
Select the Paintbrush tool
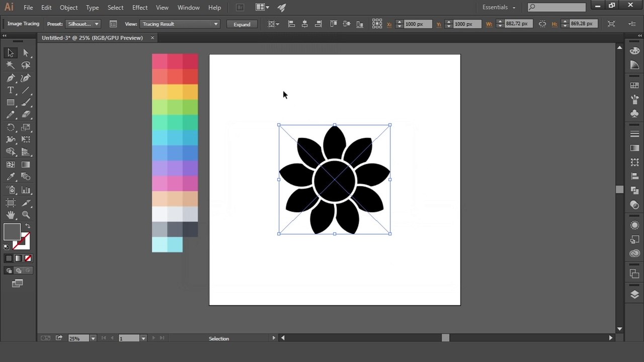tap(26, 103)
